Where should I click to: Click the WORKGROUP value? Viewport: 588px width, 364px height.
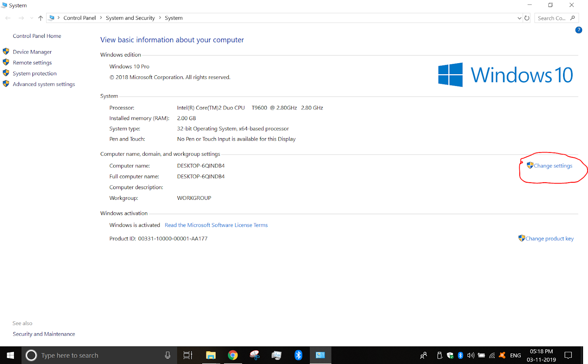(194, 198)
